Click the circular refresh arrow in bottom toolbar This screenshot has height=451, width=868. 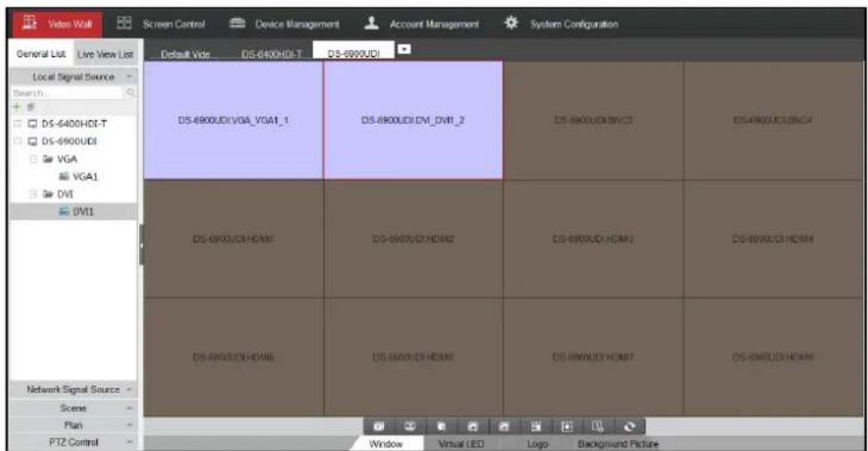(x=629, y=426)
